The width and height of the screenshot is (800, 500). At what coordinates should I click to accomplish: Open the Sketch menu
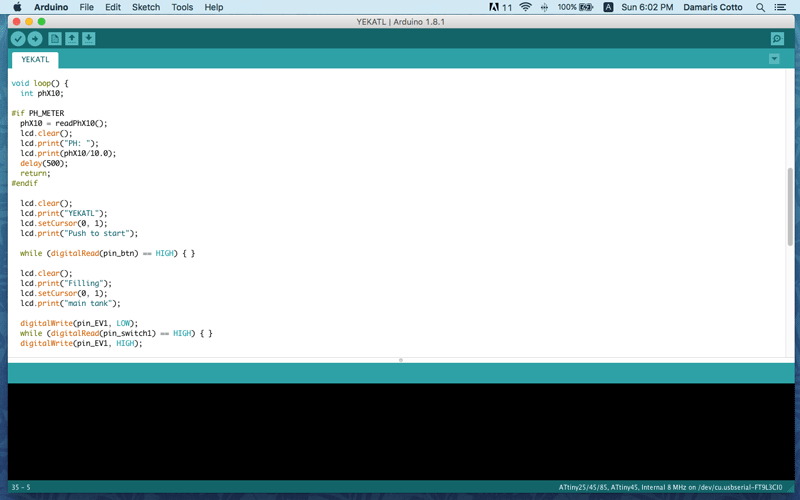point(146,7)
